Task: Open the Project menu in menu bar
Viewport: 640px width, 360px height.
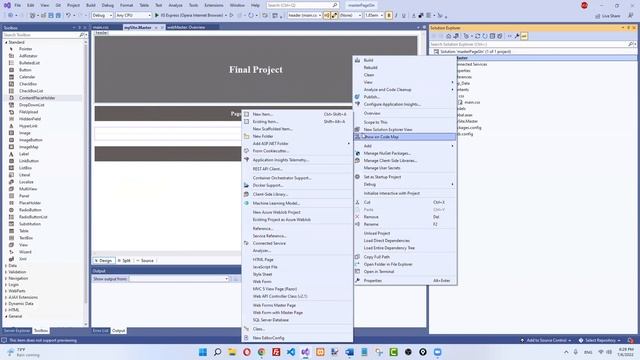Action: point(73,5)
